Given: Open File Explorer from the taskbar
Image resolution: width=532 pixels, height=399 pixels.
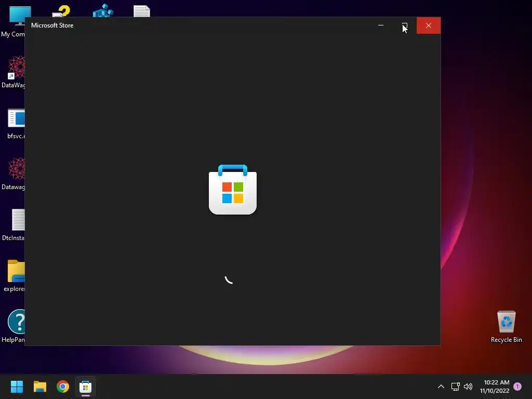Looking at the screenshot, I should click(x=39, y=387).
